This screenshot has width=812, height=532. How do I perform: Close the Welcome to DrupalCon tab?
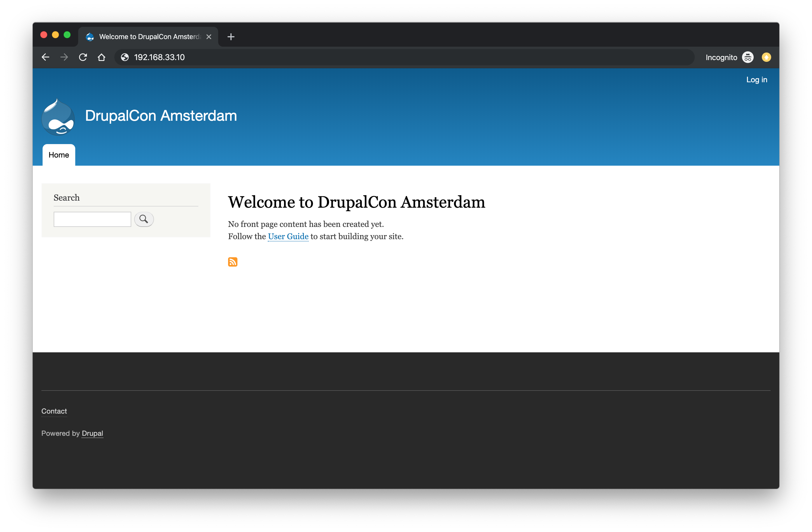(x=209, y=36)
